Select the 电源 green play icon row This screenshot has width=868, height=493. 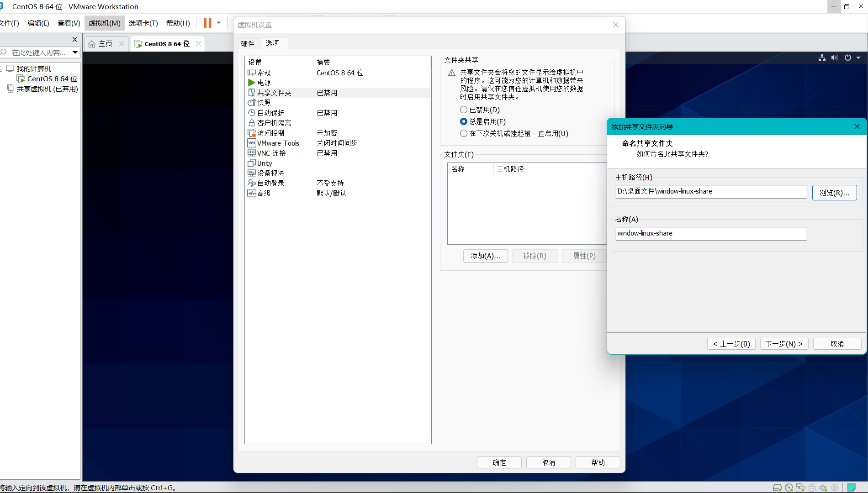click(x=251, y=83)
